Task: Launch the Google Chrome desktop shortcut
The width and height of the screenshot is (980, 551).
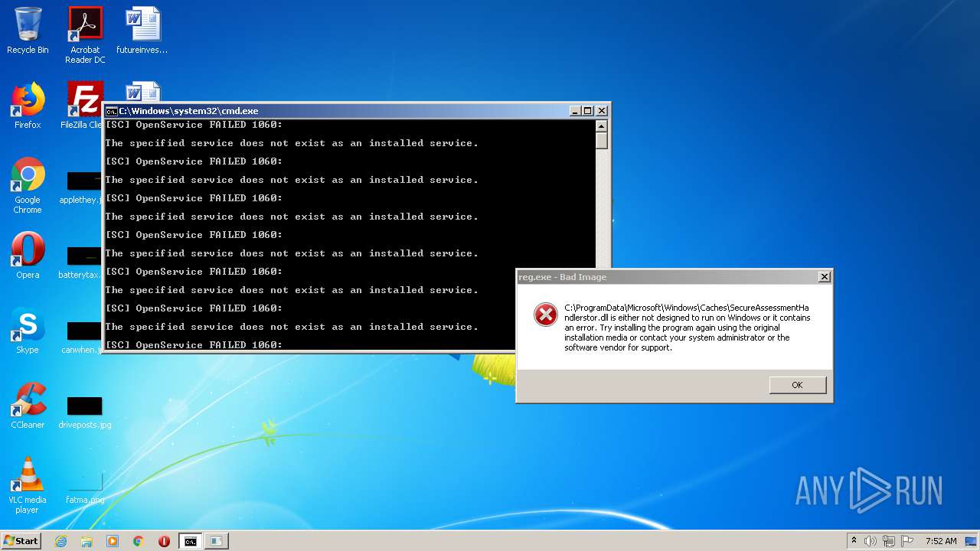Action: coord(28,186)
